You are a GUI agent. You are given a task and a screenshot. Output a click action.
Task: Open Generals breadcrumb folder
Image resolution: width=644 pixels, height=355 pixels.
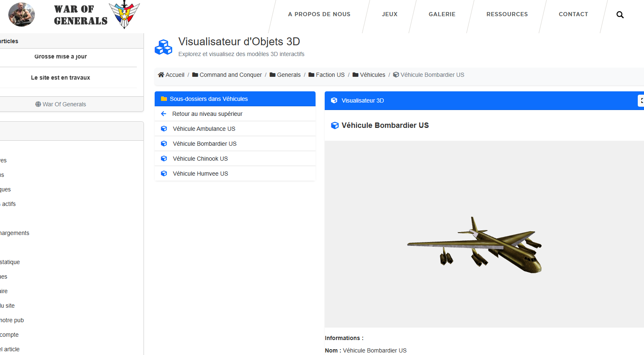tap(285, 75)
